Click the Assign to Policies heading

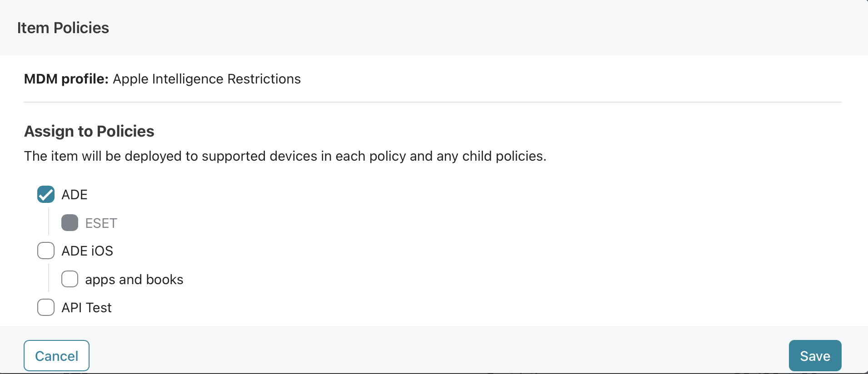point(90,131)
